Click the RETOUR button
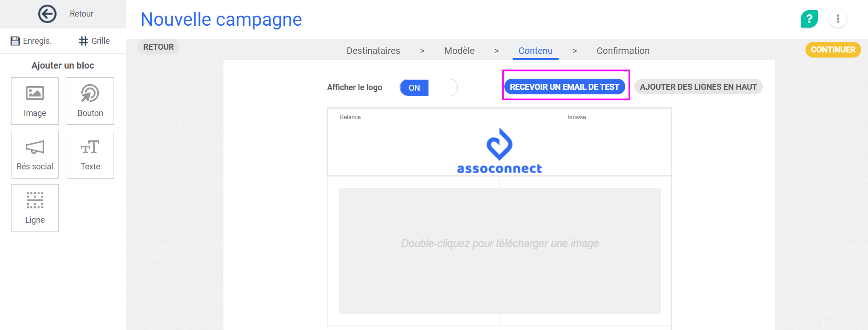868x330 pixels. coord(159,47)
